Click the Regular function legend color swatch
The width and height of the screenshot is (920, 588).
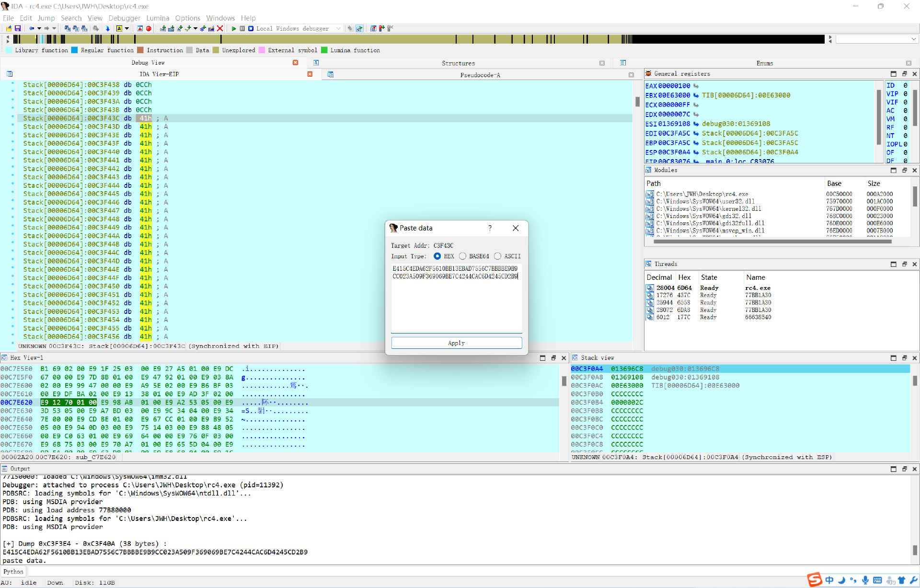click(x=74, y=50)
